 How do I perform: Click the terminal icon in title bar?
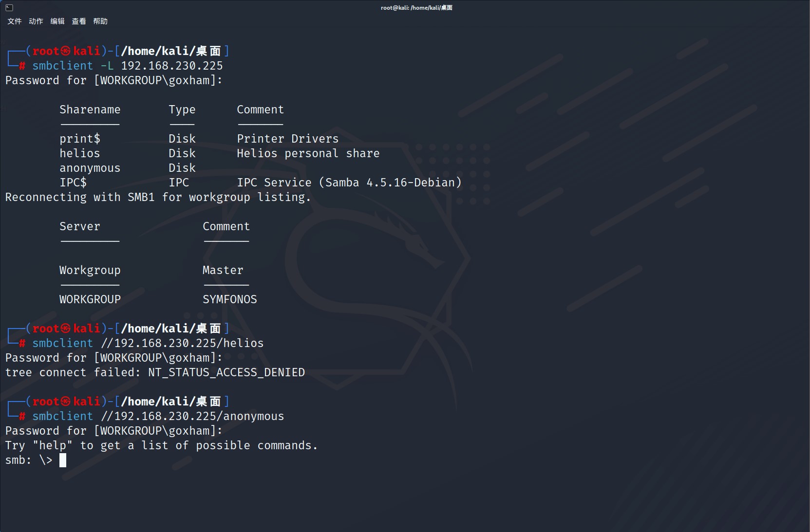coord(9,7)
